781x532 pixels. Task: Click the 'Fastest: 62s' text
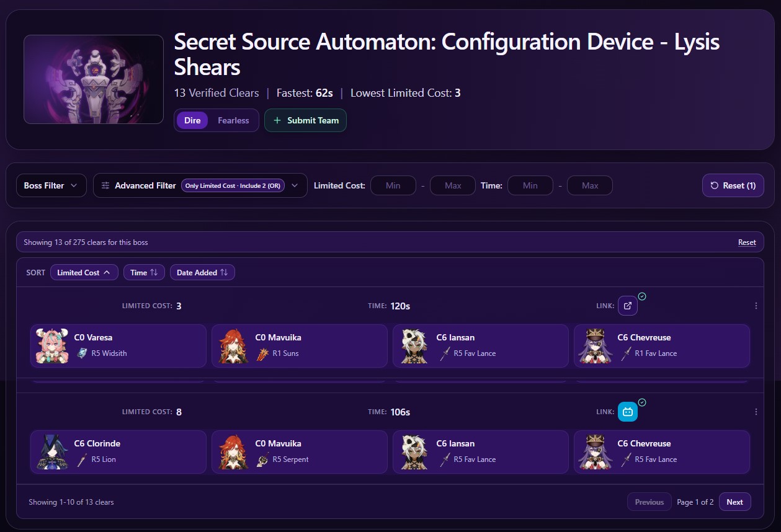(305, 93)
